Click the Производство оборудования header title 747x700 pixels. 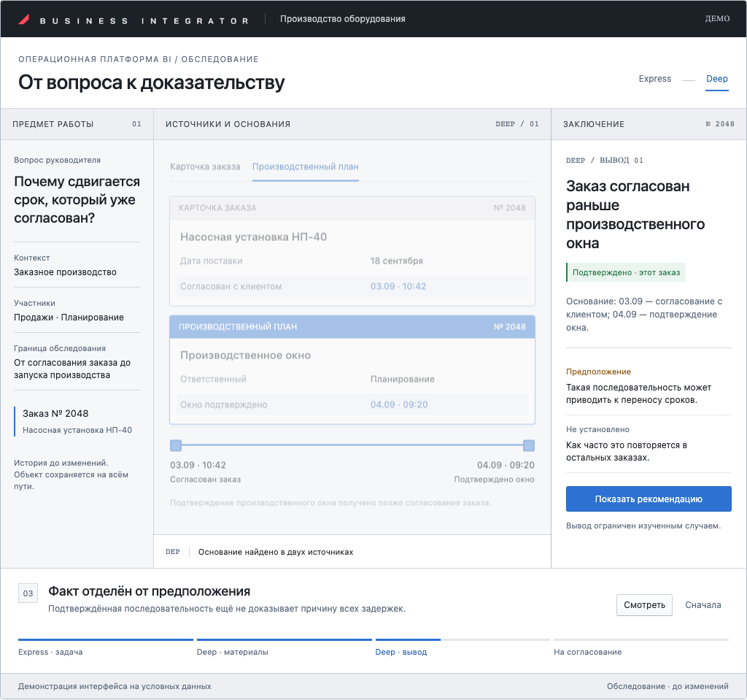343,19
